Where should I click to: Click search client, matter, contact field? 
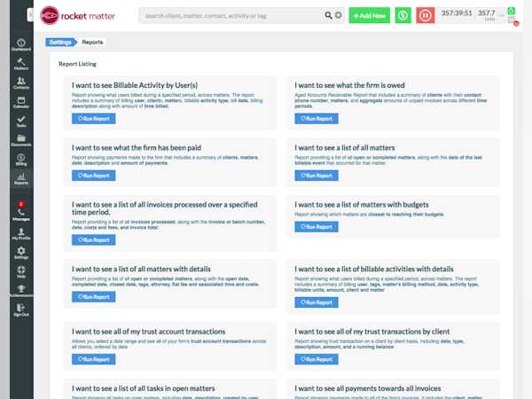[232, 16]
